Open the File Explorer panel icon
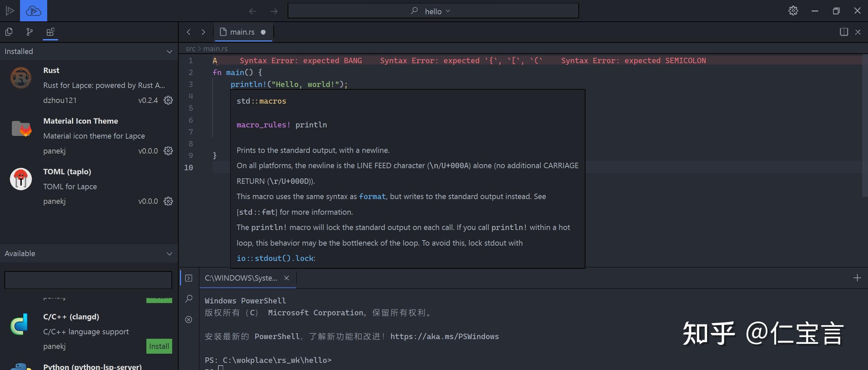 point(9,32)
